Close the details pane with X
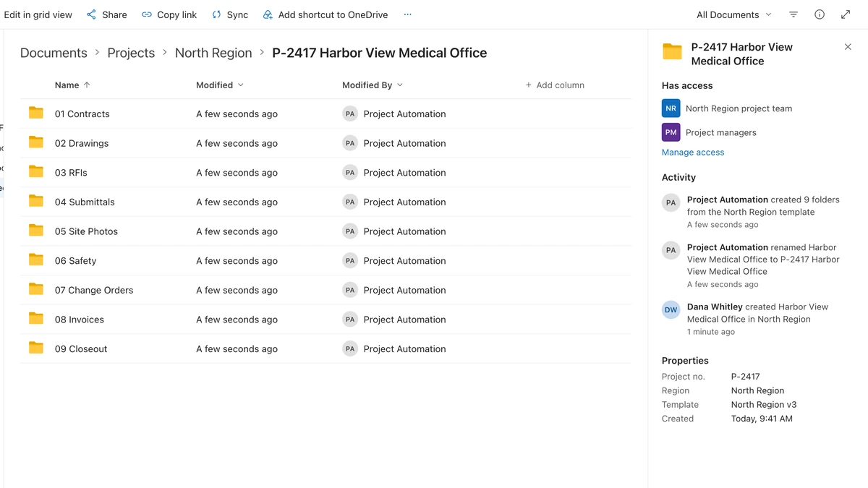This screenshot has width=868, height=488. 848,47
